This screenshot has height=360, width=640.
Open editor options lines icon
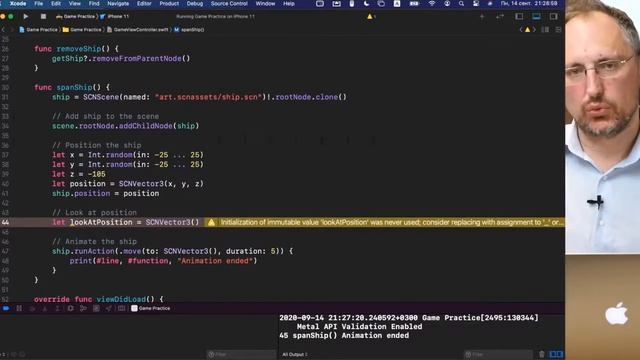(545, 30)
